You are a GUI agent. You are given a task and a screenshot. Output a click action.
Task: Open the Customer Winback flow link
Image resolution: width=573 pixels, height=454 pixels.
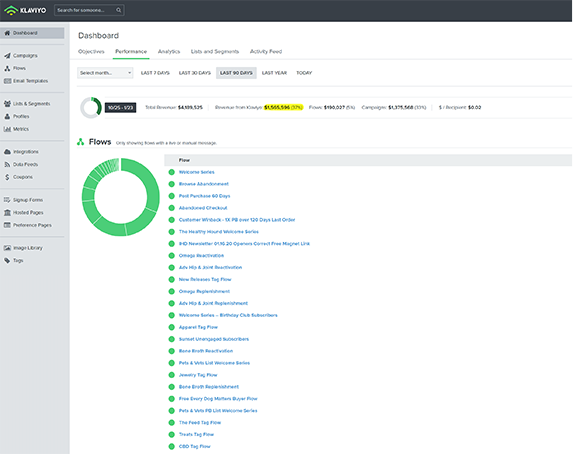coord(237,220)
